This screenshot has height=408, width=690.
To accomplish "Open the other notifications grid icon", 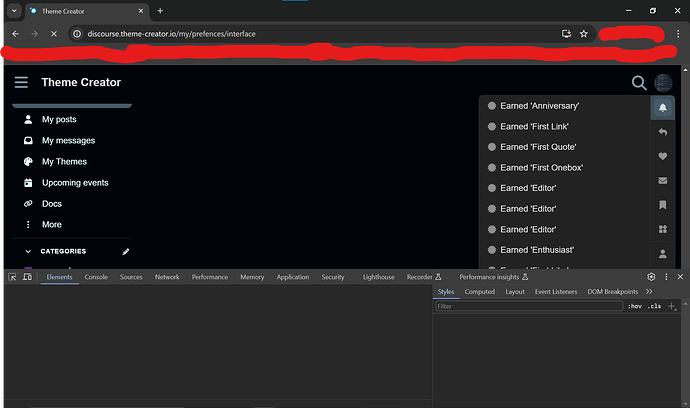I will point(662,229).
